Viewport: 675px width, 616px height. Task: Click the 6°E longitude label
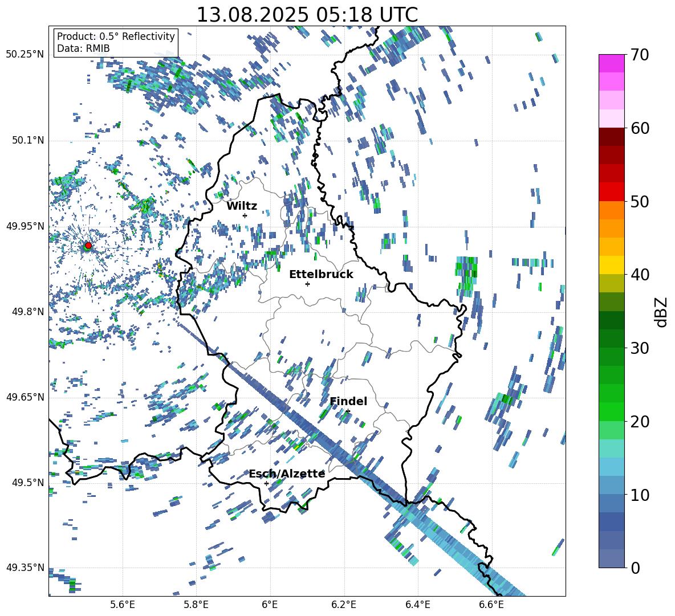coord(270,605)
